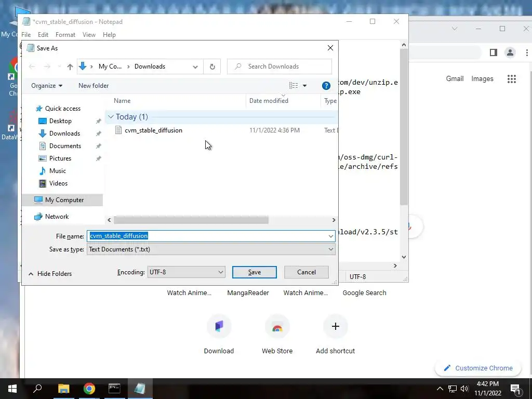
Task: Click Add shortcut plus in Chrome
Action: 335,326
